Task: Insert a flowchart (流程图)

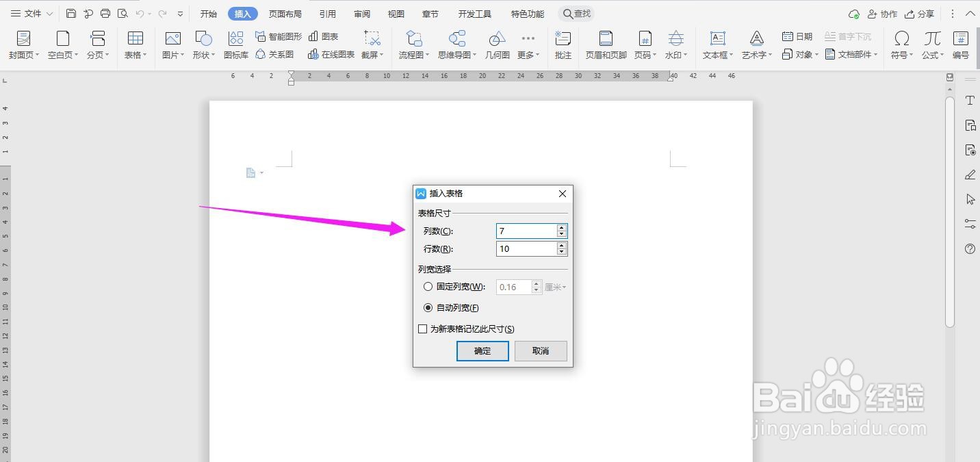Action: click(x=414, y=45)
